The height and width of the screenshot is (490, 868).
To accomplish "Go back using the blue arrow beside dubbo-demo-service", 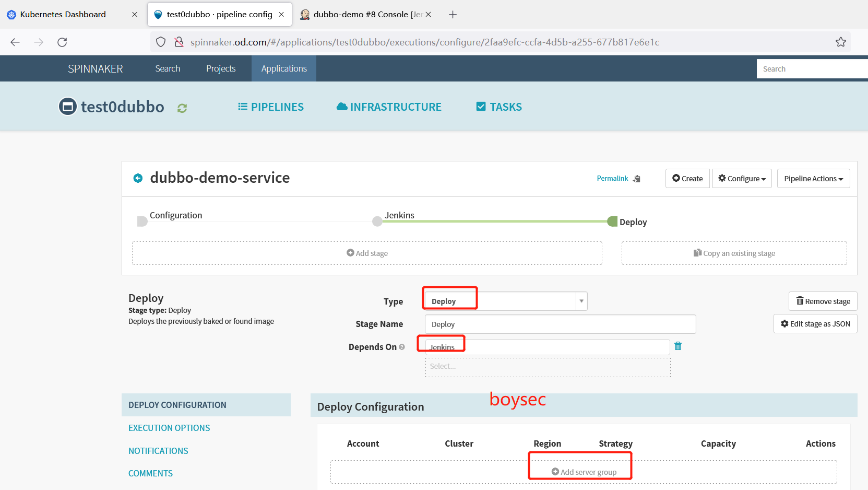I will (138, 178).
